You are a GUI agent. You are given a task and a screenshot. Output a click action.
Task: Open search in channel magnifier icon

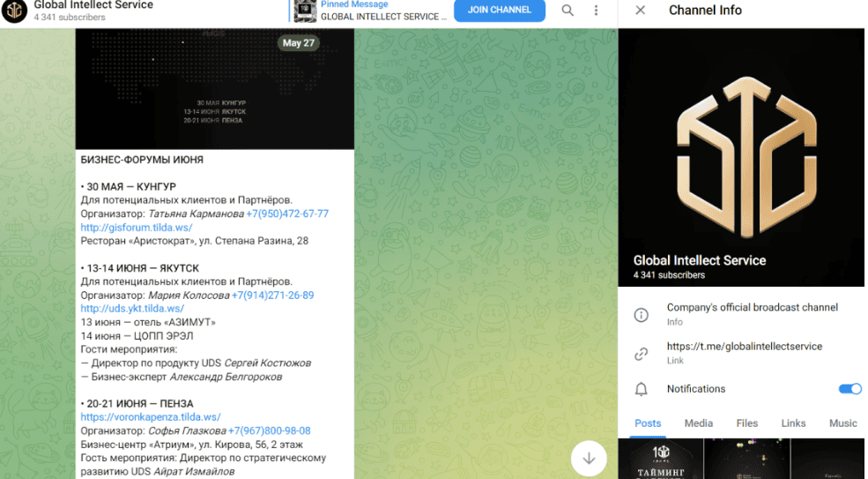coord(568,10)
